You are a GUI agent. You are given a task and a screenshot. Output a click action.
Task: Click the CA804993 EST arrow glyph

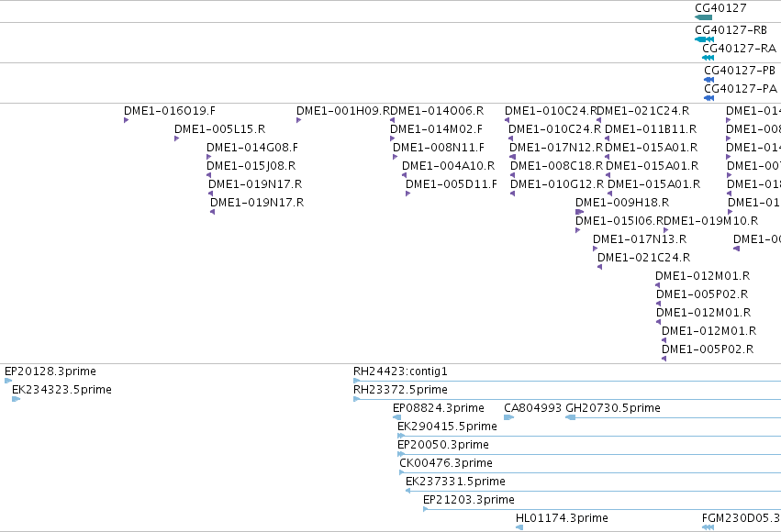[x=508, y=417]
